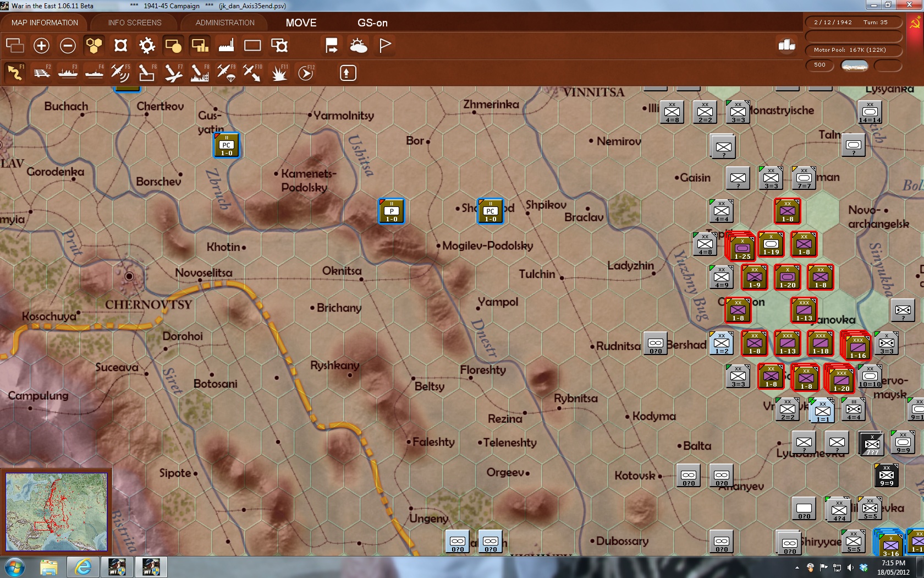Select the 7=7 unit near Uman
Image resolution: width=924 pixels, height=578 pixels.
804,178
